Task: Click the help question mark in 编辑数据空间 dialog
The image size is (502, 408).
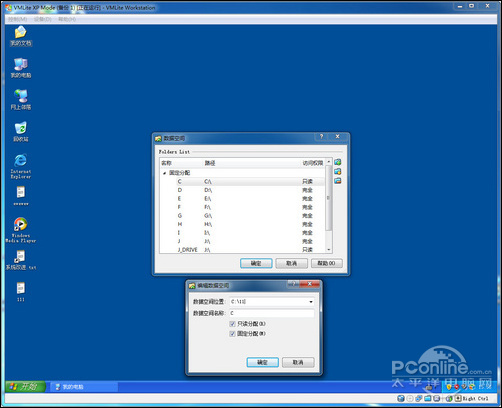Action: click(293, 284)
